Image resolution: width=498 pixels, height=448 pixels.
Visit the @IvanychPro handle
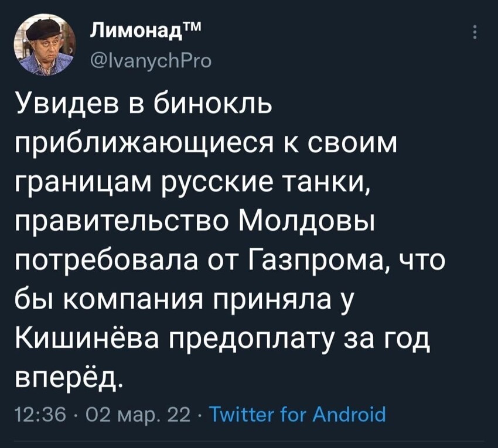coord(150,61)
